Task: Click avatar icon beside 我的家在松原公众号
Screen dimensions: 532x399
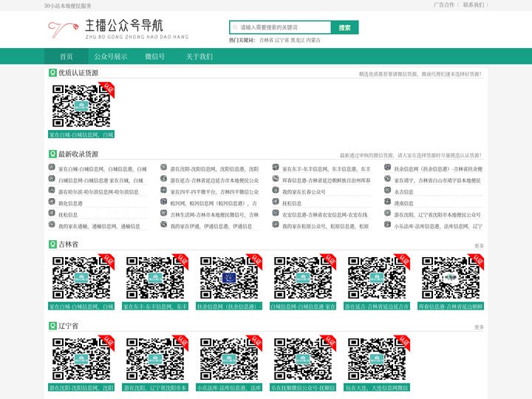Action: click(x=276, y=225)
